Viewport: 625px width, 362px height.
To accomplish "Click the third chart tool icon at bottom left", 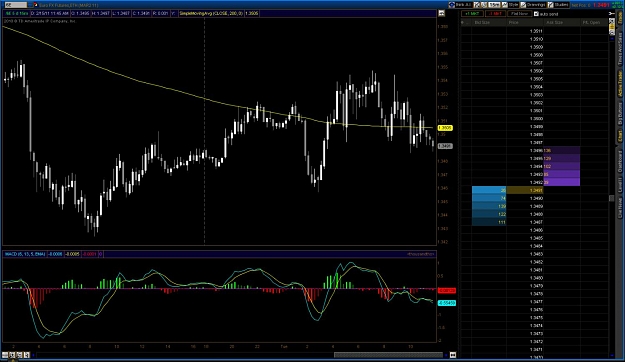I will tap(19, 355).
